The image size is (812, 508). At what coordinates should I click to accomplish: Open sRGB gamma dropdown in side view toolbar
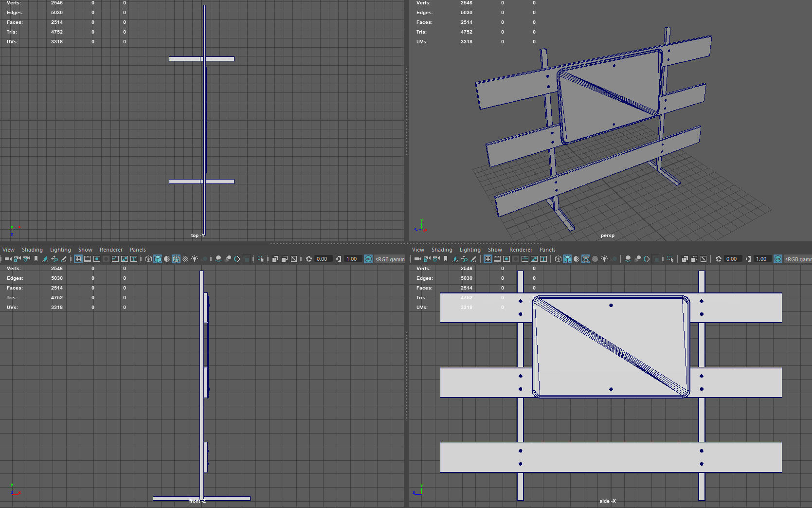tap(798, 259)
